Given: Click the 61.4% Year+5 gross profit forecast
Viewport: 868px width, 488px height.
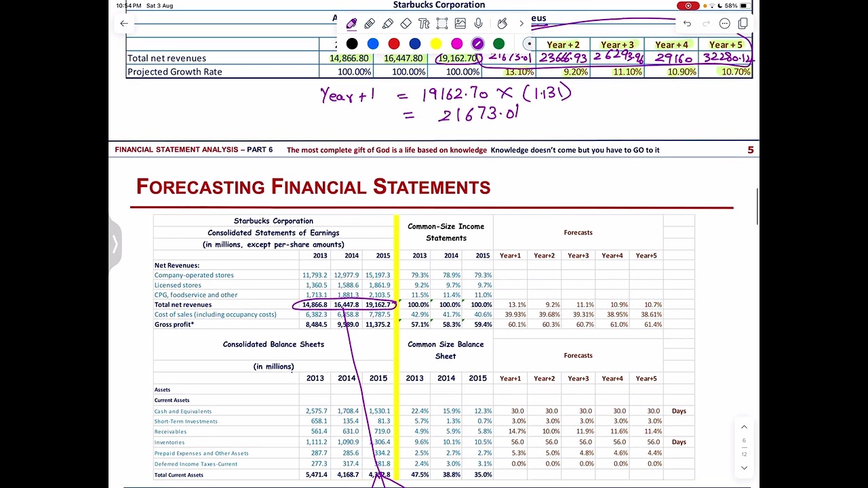Looking at the screenshot, I should point(653,325).
